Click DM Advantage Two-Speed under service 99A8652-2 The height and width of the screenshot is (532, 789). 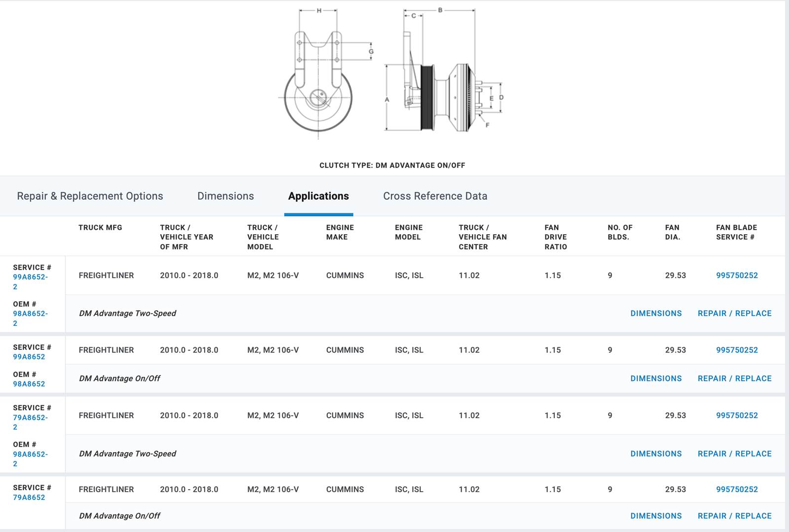click(x=127, y=313)
